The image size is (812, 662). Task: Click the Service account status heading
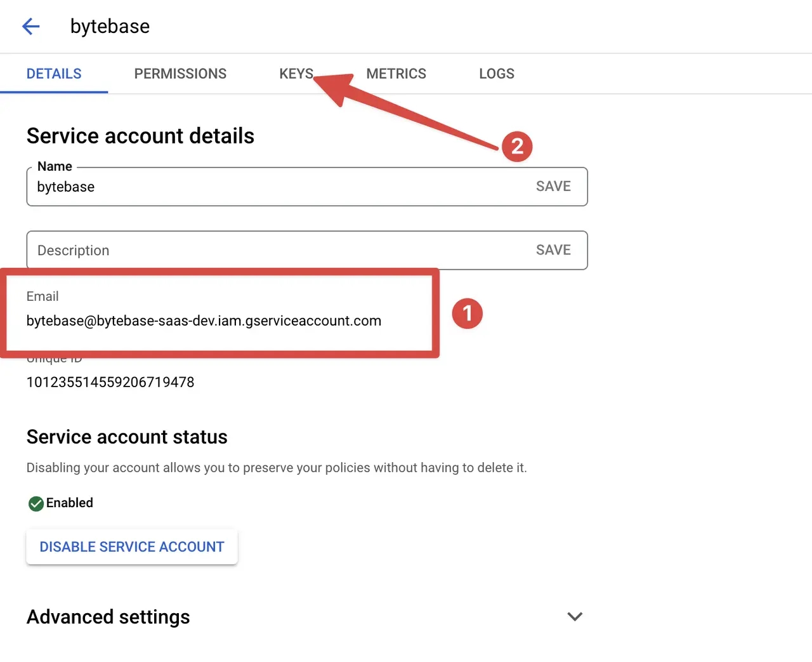pyautogui.click(x=127, y=437)
